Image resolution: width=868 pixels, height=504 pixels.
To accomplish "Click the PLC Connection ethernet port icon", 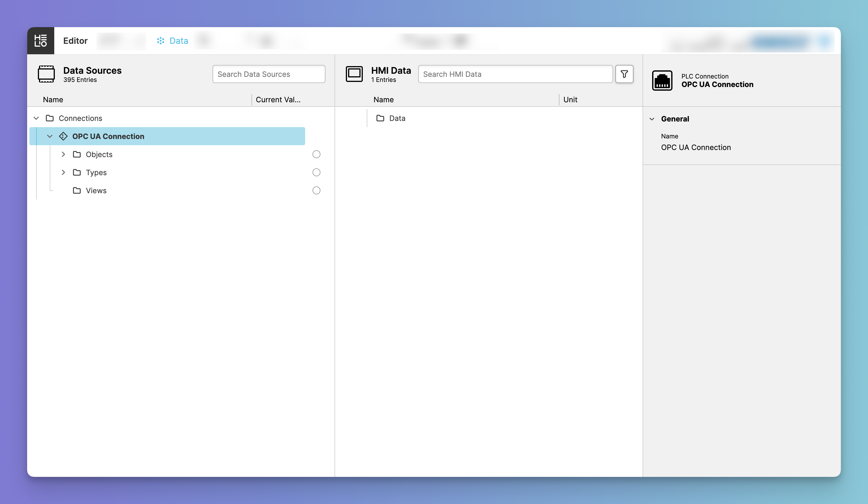I will coord(662,81).
